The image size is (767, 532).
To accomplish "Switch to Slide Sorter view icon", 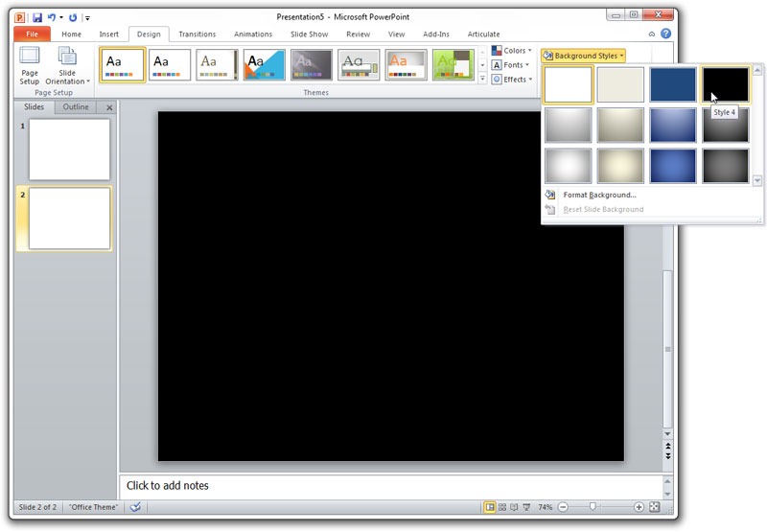I will tap(501, 507).
